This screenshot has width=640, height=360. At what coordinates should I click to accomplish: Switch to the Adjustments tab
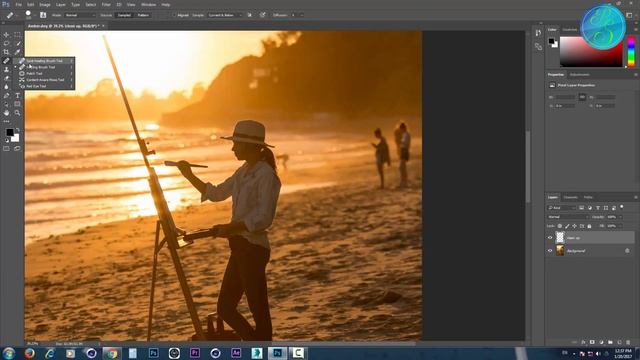[580, 75]
